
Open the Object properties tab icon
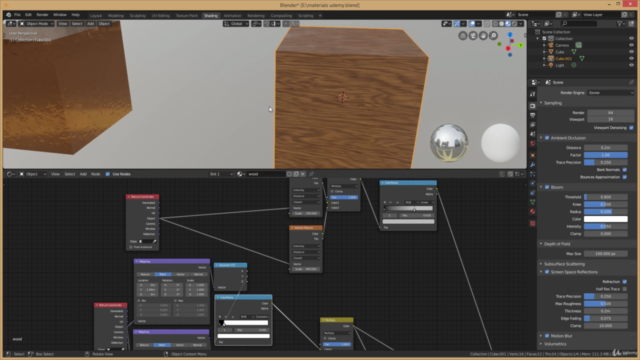(533, 155)
